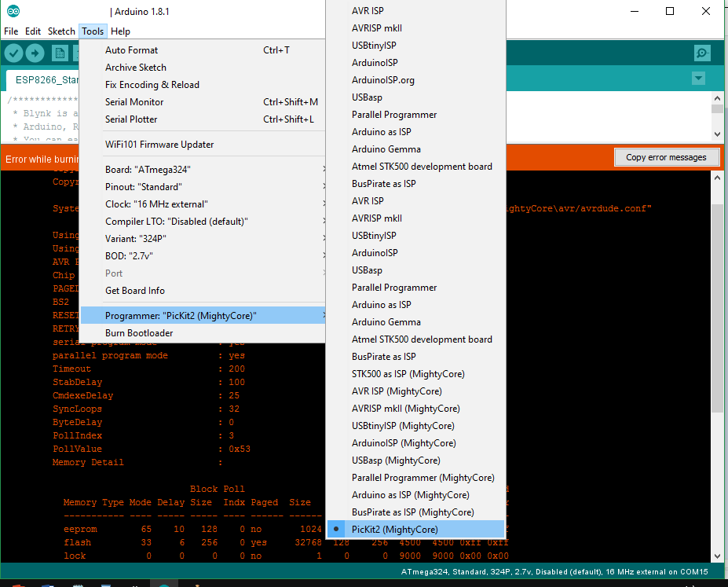Viewport: 728px width, 587px height.
Task: Click the "PollValue" 0x53 console line
Action: [x=152, y=449]
